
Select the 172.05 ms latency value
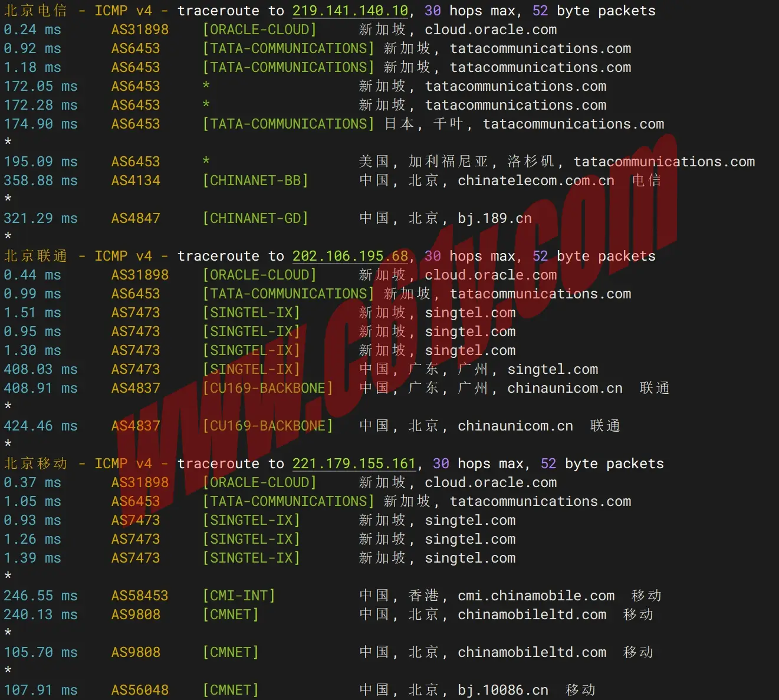pos(41,86)
